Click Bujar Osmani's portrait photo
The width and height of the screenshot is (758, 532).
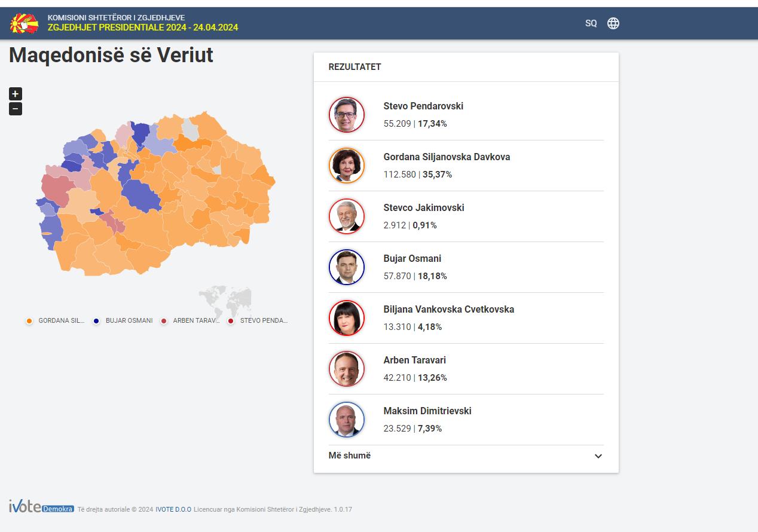click(x=347, y=267)
